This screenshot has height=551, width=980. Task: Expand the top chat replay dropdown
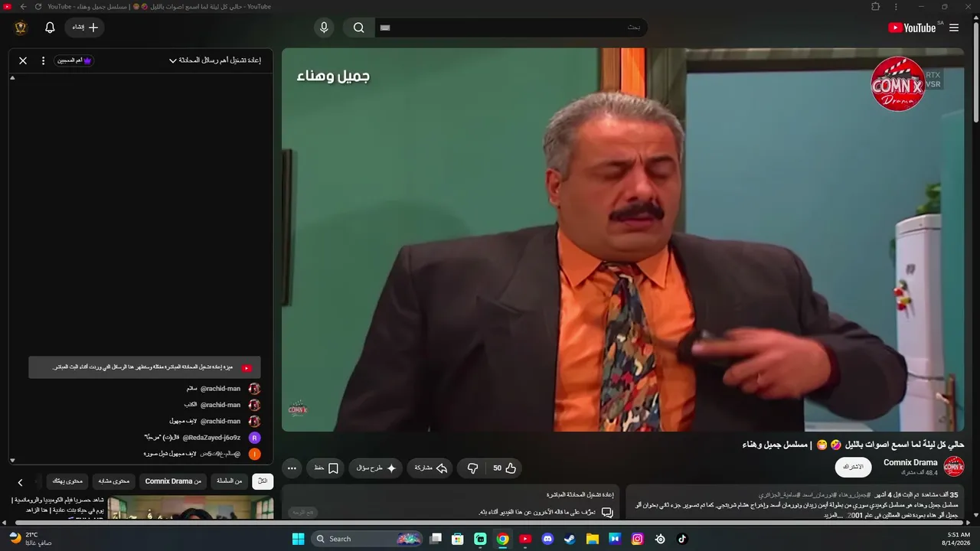(x=215, y=60)
